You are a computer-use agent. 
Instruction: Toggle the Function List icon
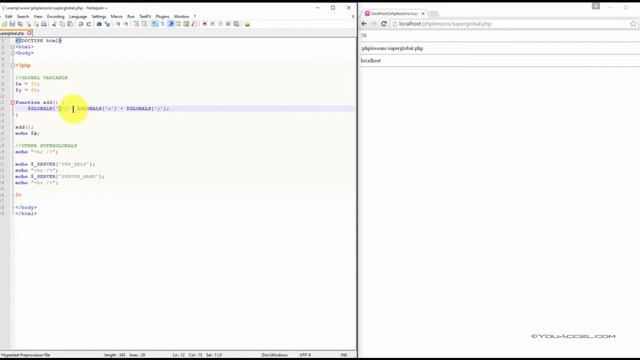click(x=194, y=24)
